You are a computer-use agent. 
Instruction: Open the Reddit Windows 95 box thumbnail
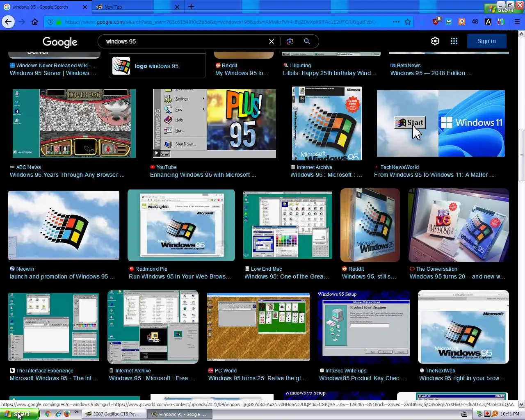(370, 225)
